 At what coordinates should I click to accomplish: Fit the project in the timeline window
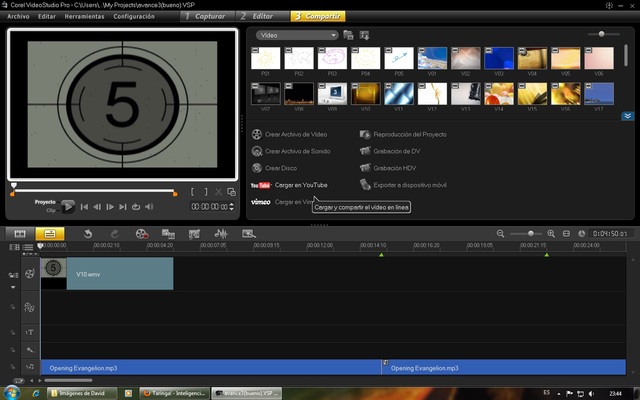(566, 234)
